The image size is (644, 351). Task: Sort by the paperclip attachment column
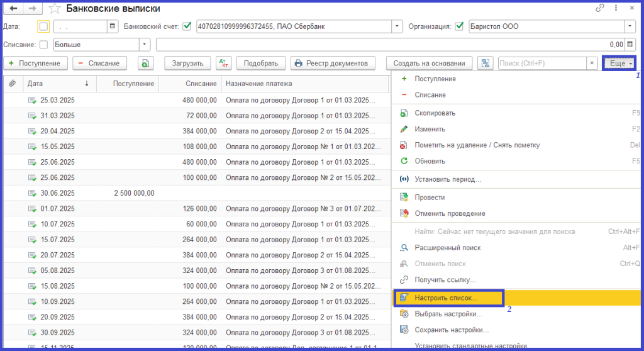click(x=12, y=84)
